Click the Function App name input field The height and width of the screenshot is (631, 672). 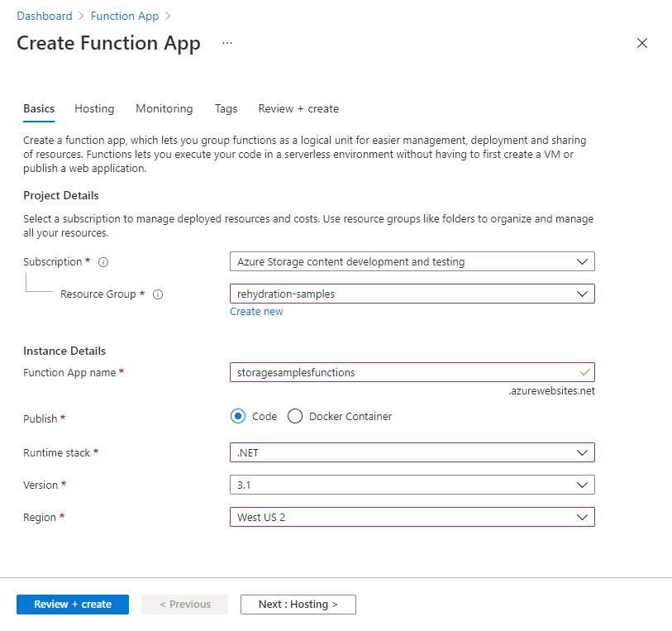pos(412,371)
